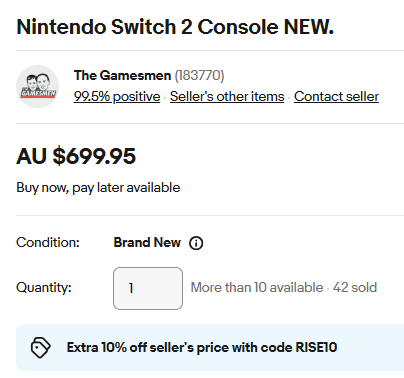The image size is (404, 378).
Task: Focus the Quantity input field
Action: 148,288
